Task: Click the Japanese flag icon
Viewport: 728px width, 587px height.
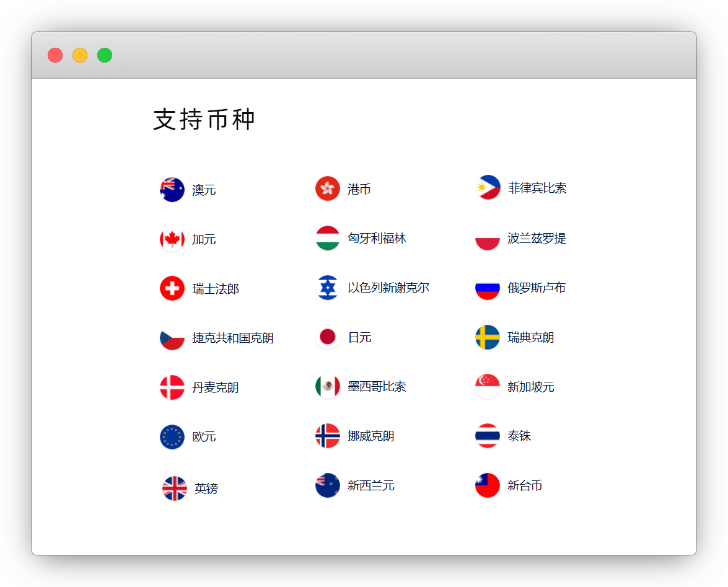Action: [x=327, y=337]
